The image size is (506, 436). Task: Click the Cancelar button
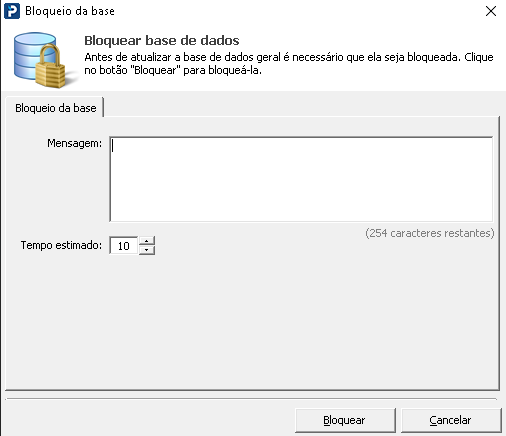tap(451, 420)
